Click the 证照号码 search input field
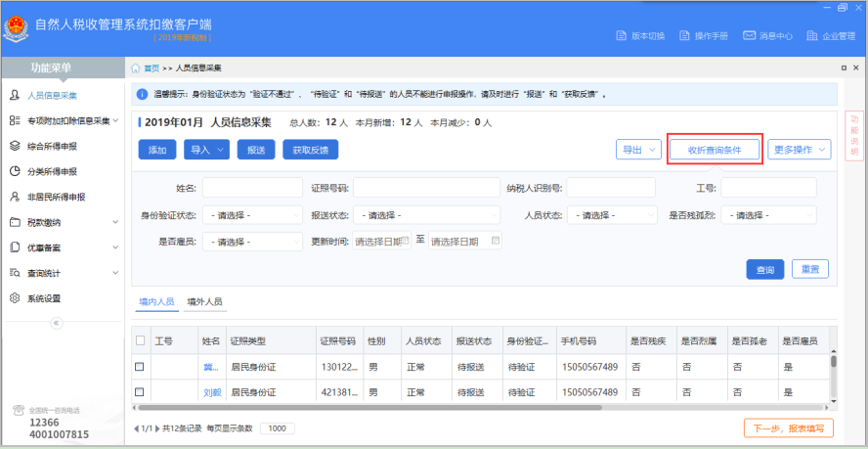The width and height of the screenshot is (868, 449). [427, 188]
